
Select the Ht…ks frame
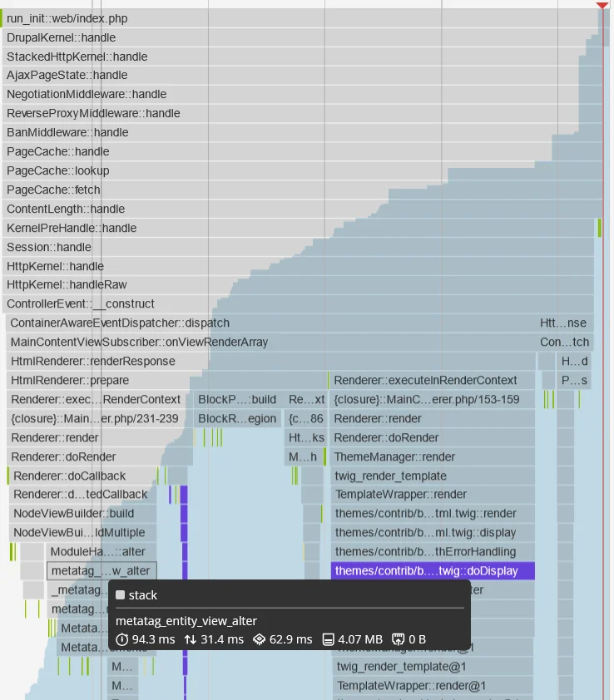pyautogui.click(x=305, y=437)
